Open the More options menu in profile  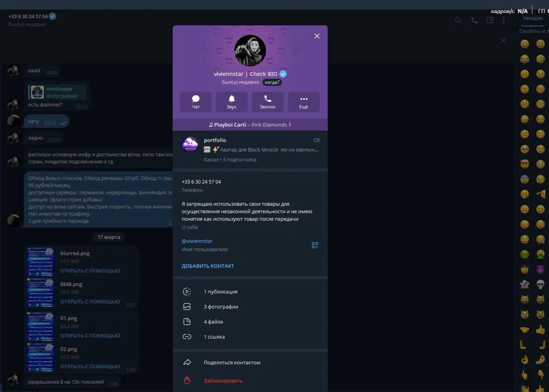coord(303,102)
